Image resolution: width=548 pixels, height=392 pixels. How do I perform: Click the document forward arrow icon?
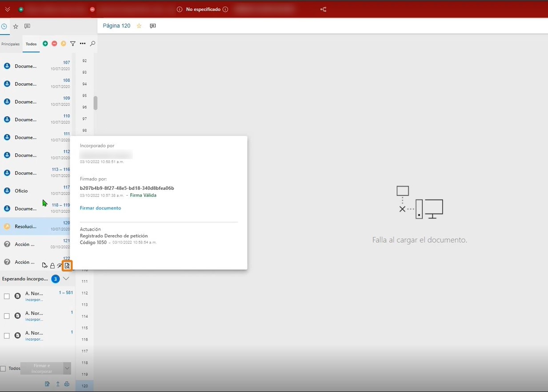click(x=45, y=266)
